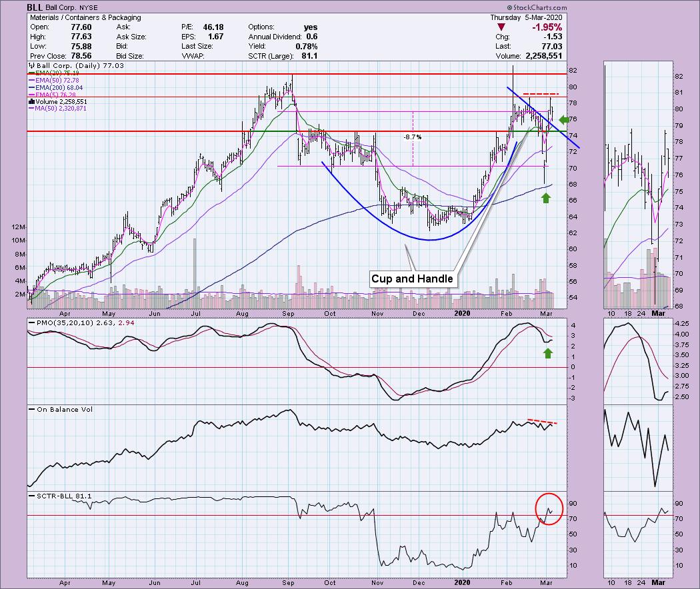The width and height of the screenshot is (700, 589).
Task: Click the 69 label on the zoomed price axis
Action: tap(679, 290)
